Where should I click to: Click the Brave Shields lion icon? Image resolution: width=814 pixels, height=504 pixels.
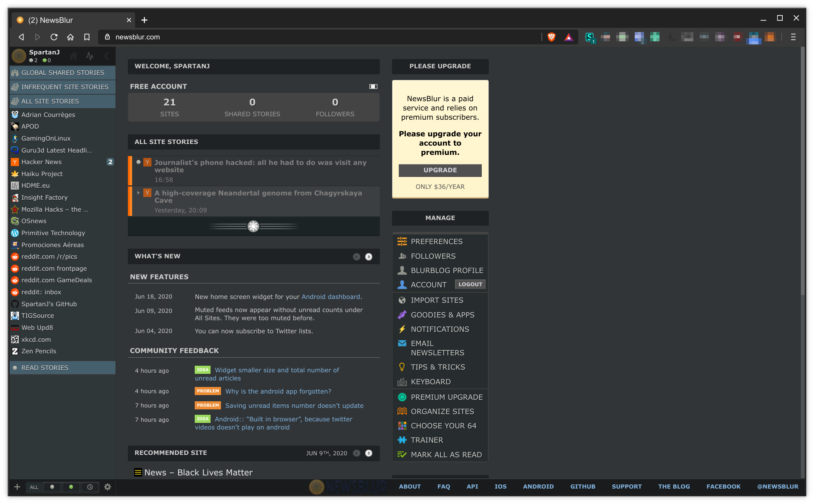pos(552,37)
